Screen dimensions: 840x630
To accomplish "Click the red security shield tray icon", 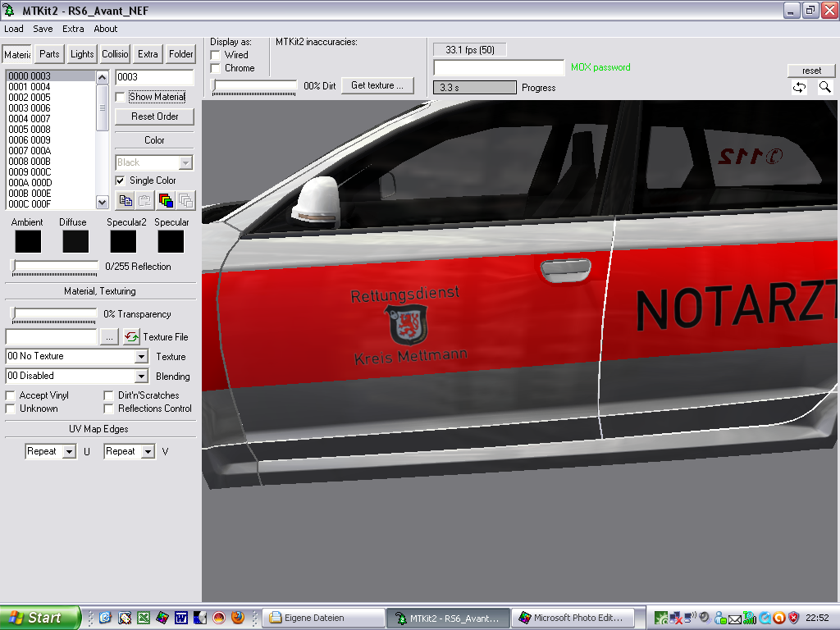I will [x=794, y=618].
